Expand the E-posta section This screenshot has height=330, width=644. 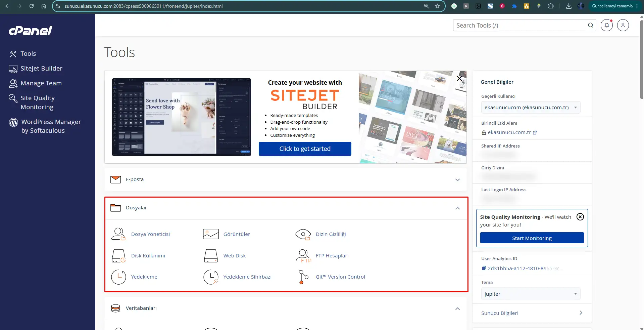[x=457, y=180]
